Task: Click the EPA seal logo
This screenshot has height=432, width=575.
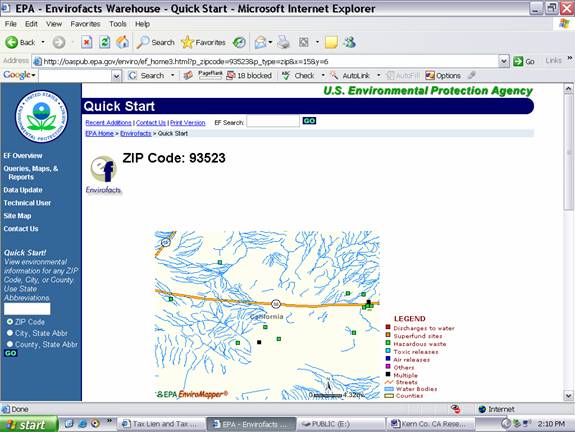Action: (41, 116)
